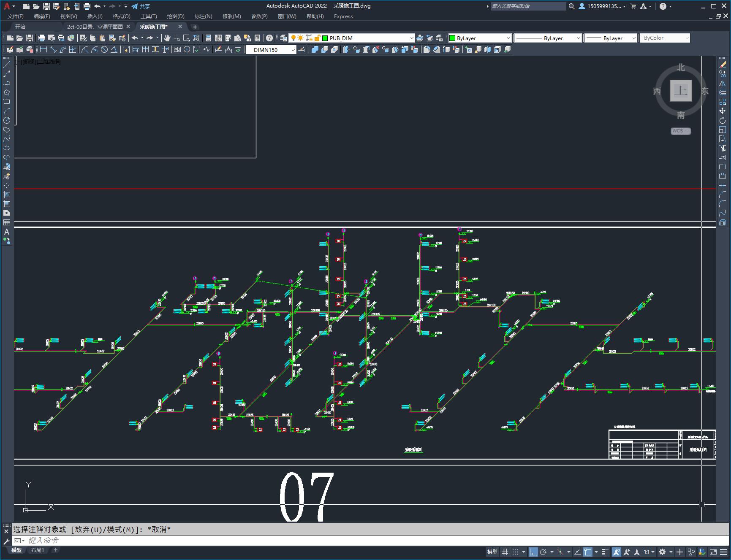Click the Plot printer icon in standard toolbar
The width and height of the screenshot is (731, 560).
(42, 38)
